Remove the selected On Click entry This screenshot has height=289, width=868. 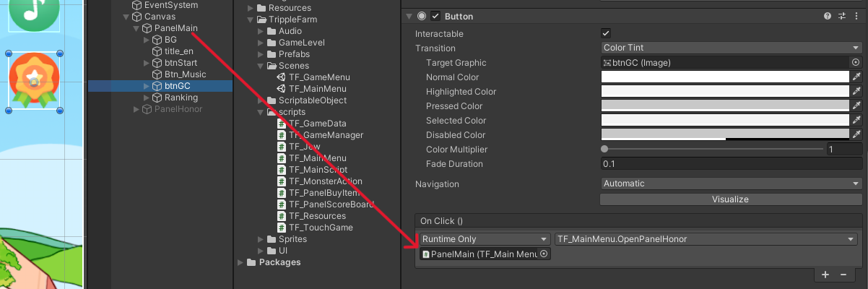843,275
